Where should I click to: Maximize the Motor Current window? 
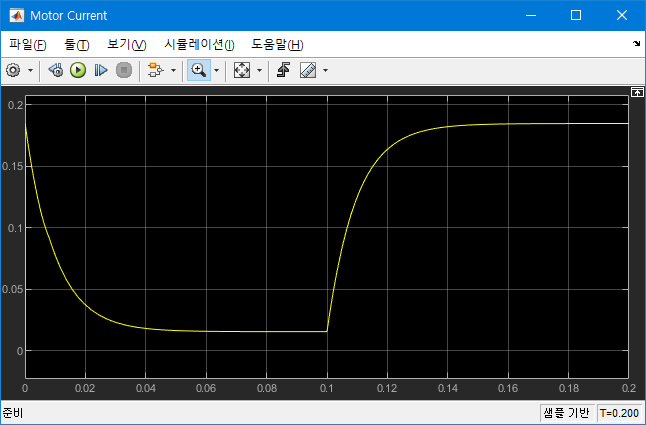[576, 16]
